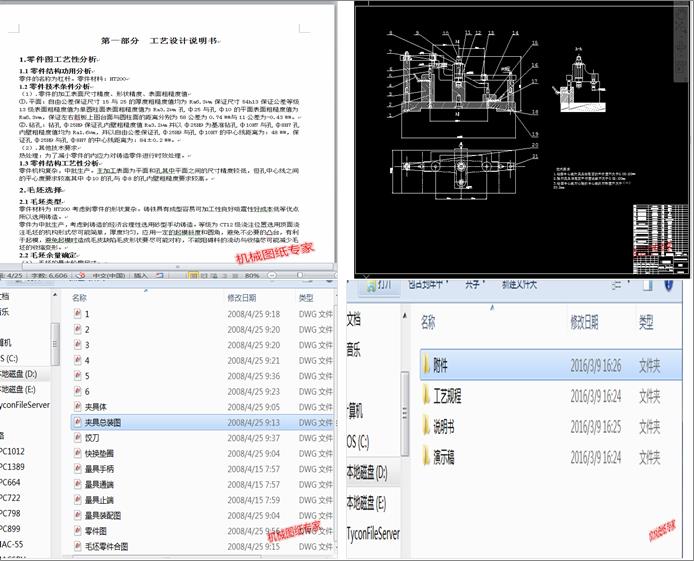Select DWG file icon for file 3
694x561 pixels.
pyautogui.click(x=77, y=345)
